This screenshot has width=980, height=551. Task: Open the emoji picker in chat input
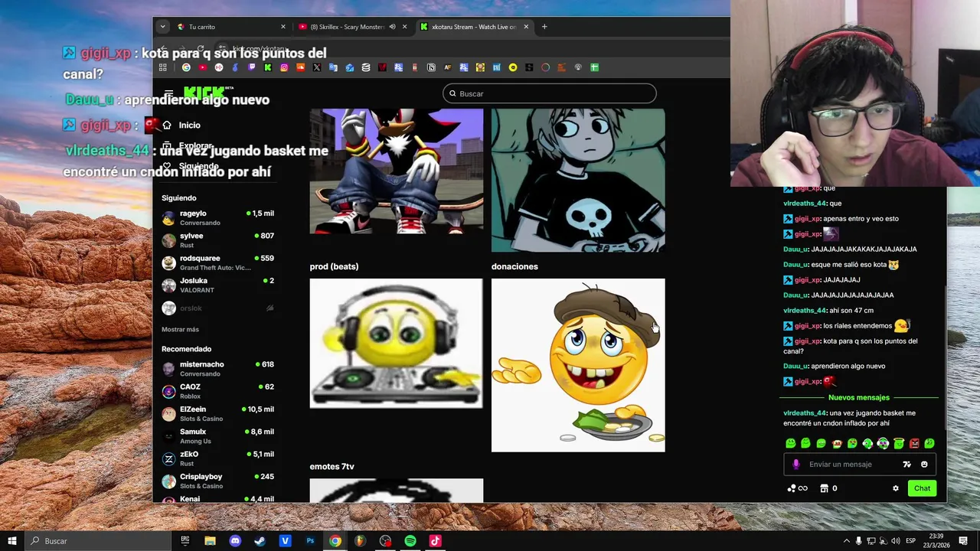point(924,465)
